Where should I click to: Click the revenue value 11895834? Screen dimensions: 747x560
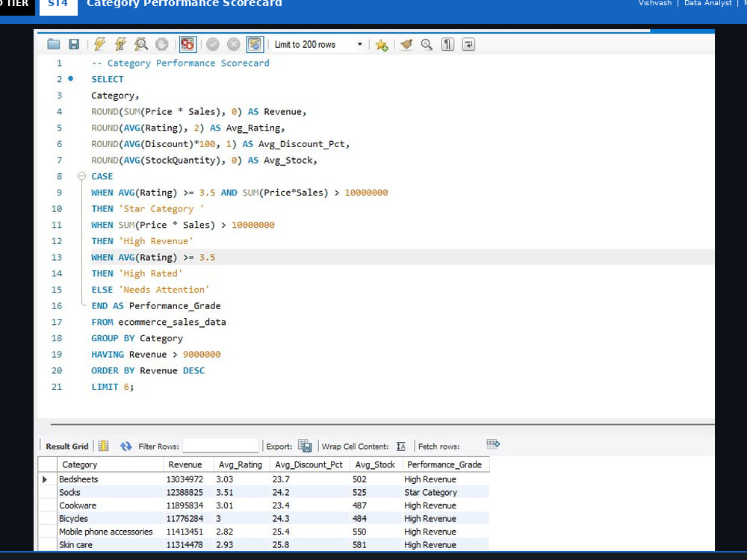pyautogui.click(x=185, y=505)
